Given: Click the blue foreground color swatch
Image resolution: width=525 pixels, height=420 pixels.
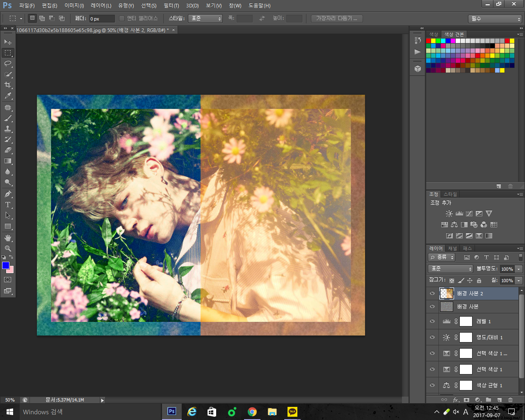Looking at the screenshot, I should pos(5,265).
